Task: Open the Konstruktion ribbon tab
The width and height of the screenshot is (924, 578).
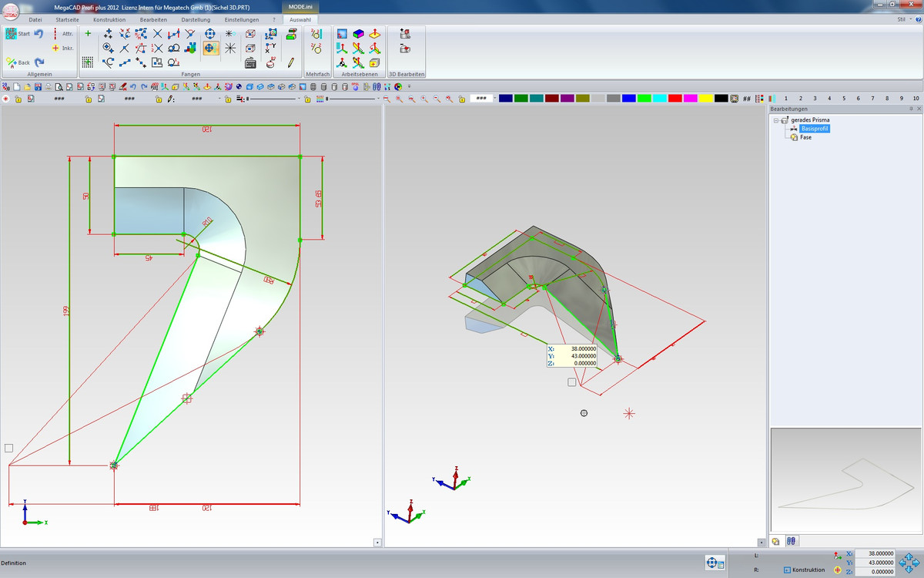Action: 109,19
